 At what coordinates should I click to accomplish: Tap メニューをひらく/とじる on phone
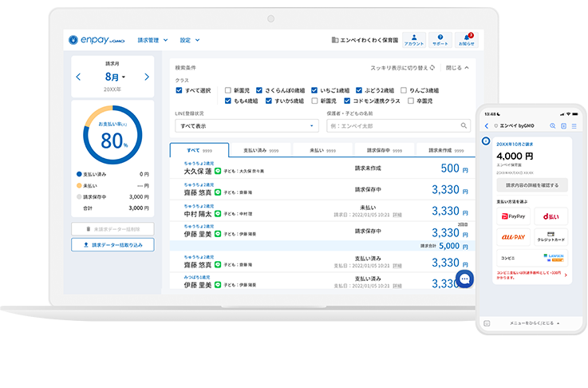(534, 323)
